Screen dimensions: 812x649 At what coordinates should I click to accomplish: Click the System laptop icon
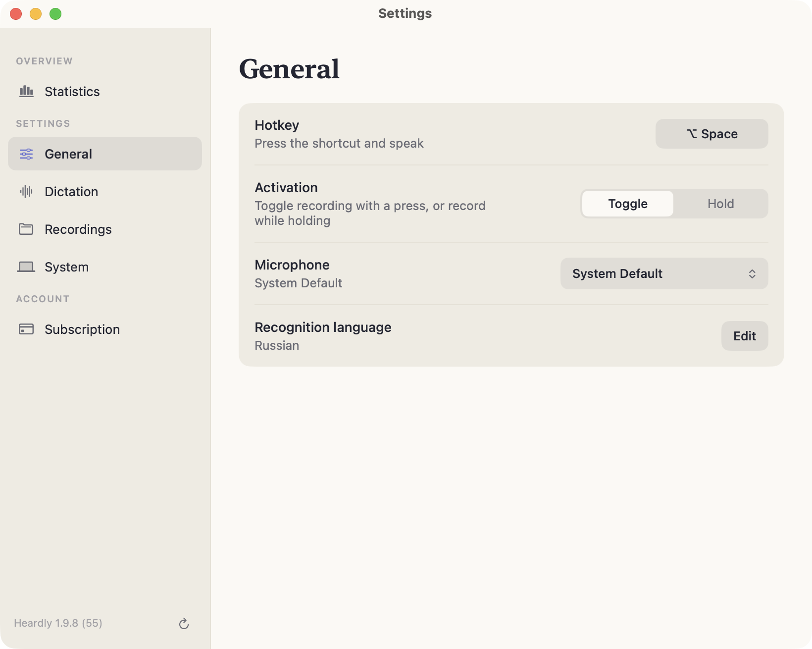pyautogui.click(x=26, y=267)
